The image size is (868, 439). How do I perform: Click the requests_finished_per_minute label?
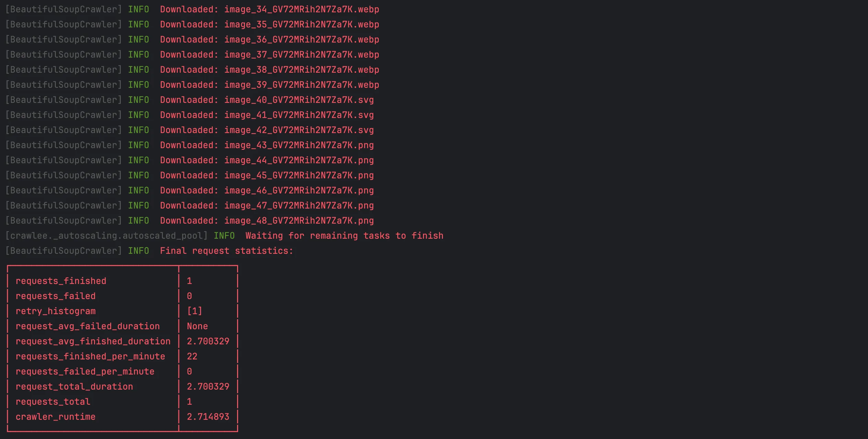pyautogui.click(x=90, y=356)
